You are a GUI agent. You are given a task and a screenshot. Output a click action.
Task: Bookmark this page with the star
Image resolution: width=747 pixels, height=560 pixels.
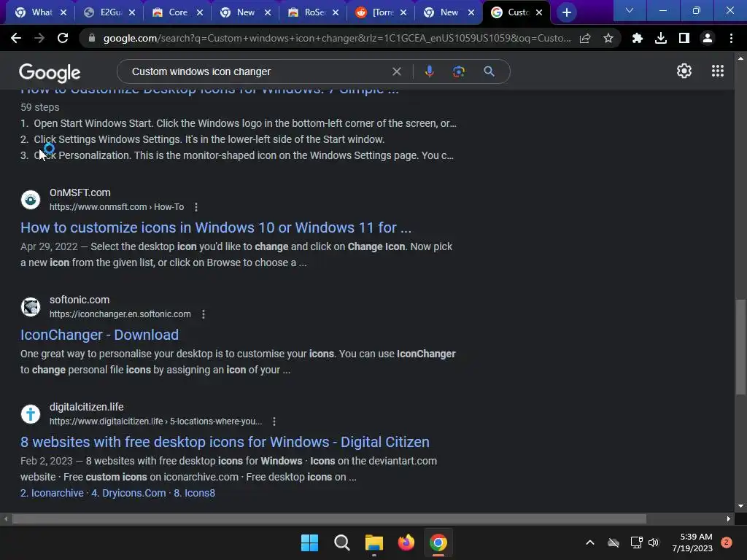coord(608,38)
